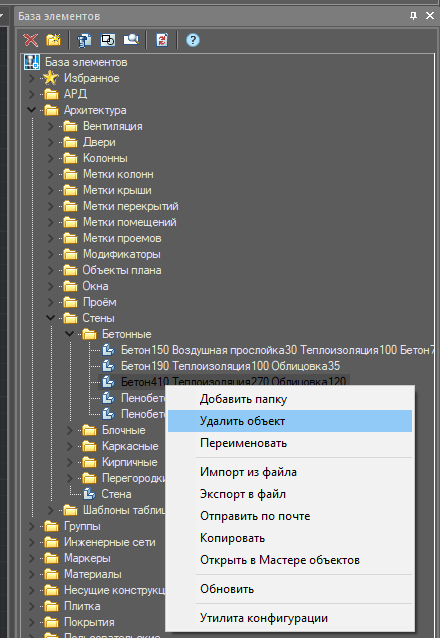Click the new folder icon in toolbar
Viewport: 440px width, 638px height.
[53, 40]
